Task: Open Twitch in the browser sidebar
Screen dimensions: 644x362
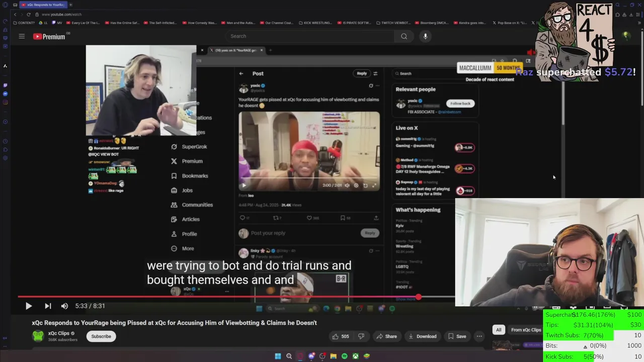Action: (5, 85)
